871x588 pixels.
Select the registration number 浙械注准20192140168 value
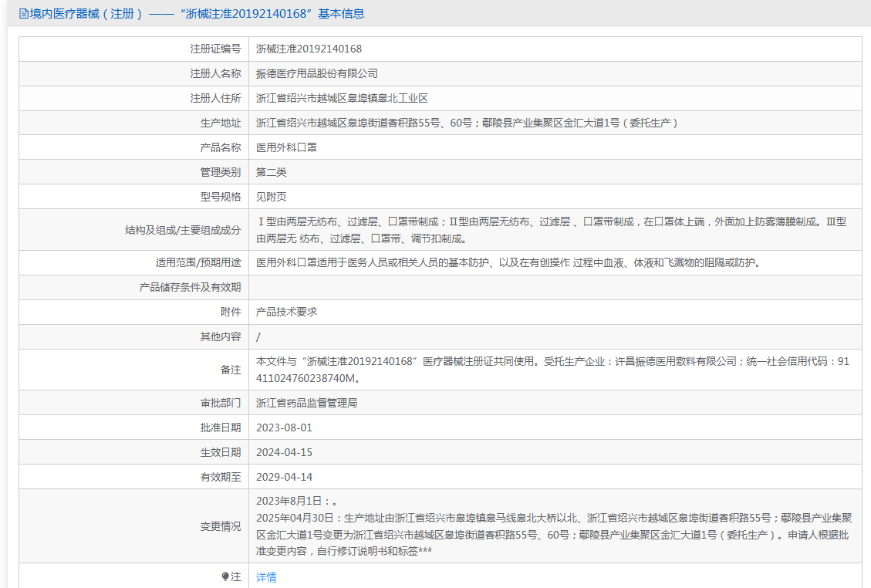tap(309, 49)
